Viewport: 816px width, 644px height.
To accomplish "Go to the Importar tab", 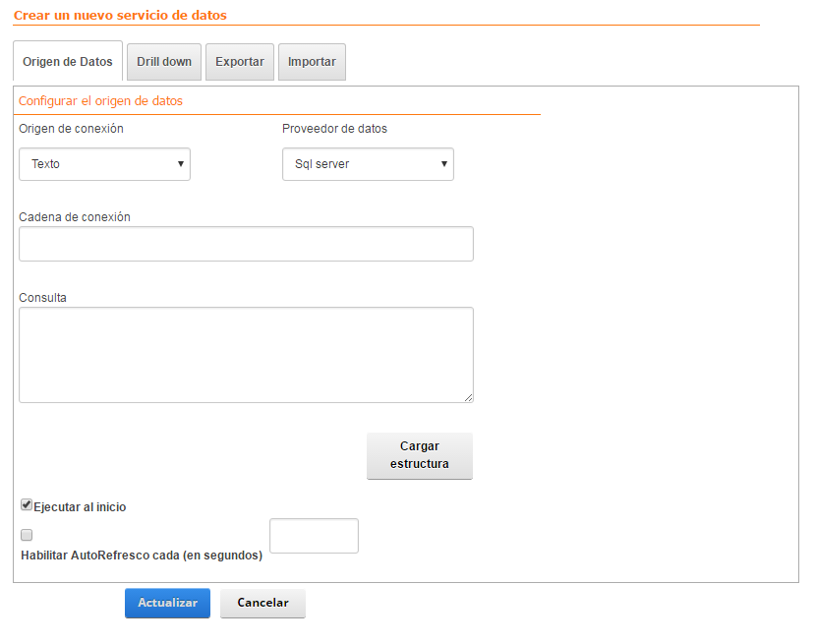I will [312, 62].
